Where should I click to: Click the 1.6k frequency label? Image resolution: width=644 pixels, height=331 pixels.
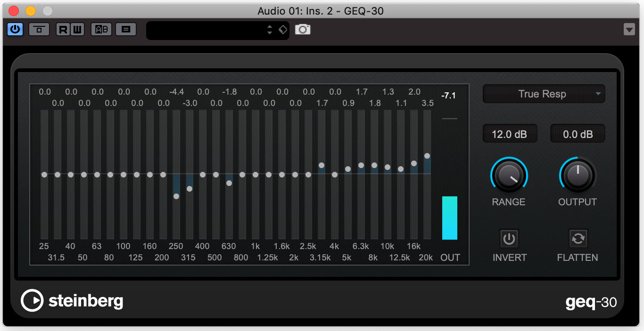tap(281, 246)
